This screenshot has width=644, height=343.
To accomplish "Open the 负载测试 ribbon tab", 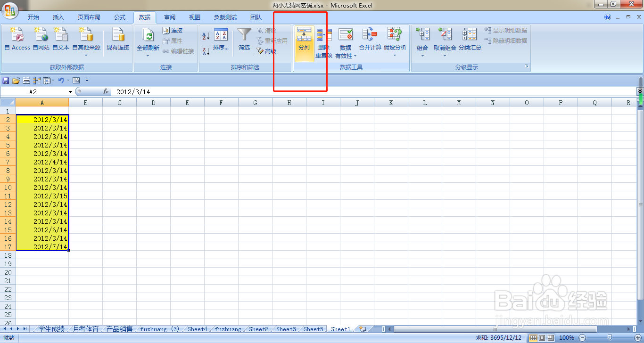I will [225, 17].
